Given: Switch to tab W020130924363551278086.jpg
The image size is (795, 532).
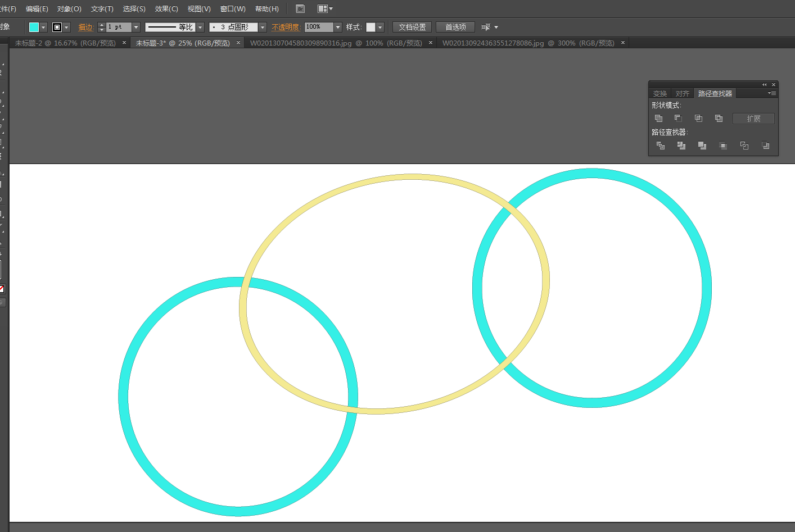Looking at the screenshot, I should [529, 43].
